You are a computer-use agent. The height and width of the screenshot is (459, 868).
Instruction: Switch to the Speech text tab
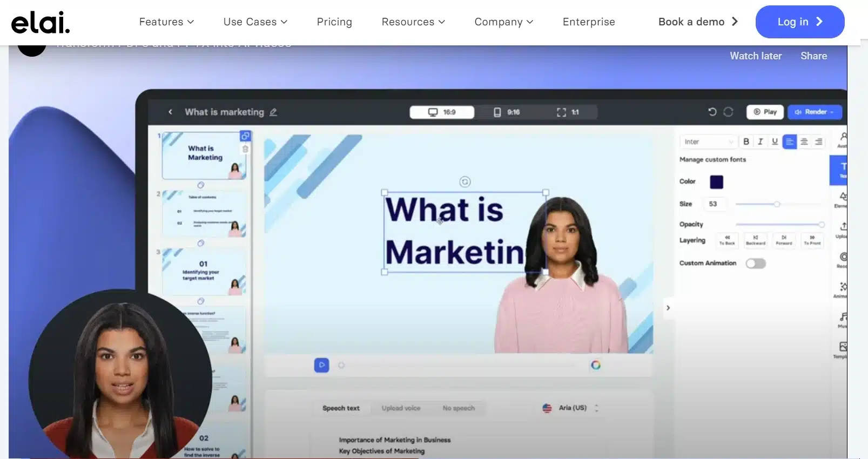point(341,408)
